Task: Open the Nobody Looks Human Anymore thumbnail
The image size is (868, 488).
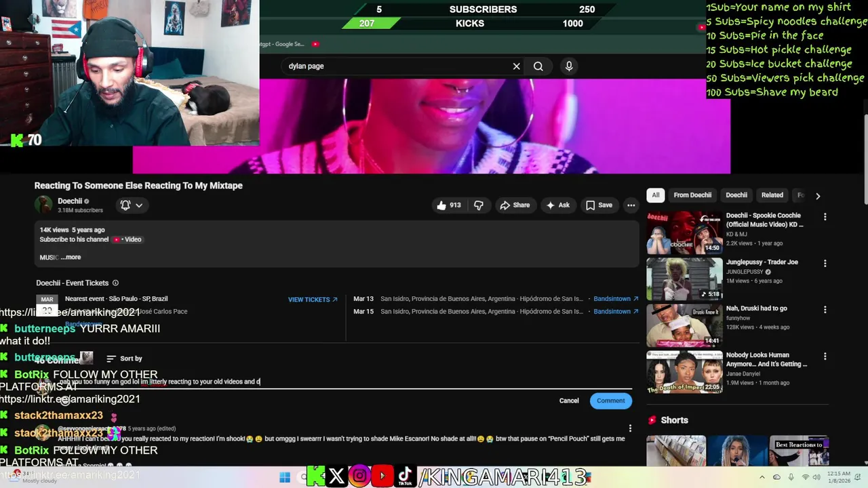Action: click(684, 372)
